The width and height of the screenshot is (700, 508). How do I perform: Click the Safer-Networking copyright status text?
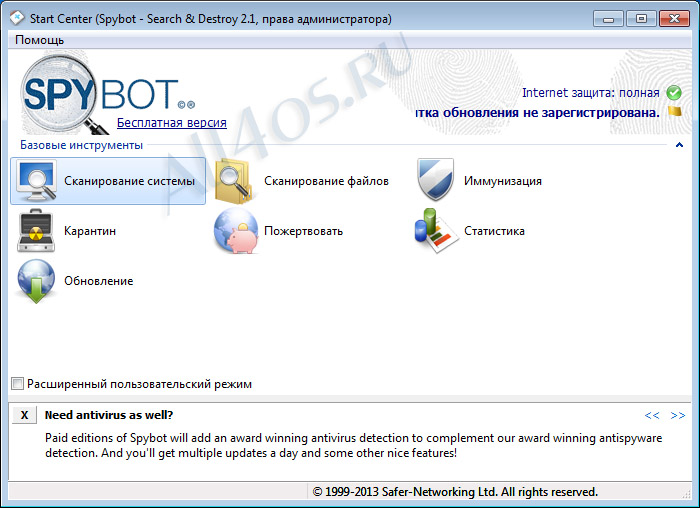[x=455, y=491]
